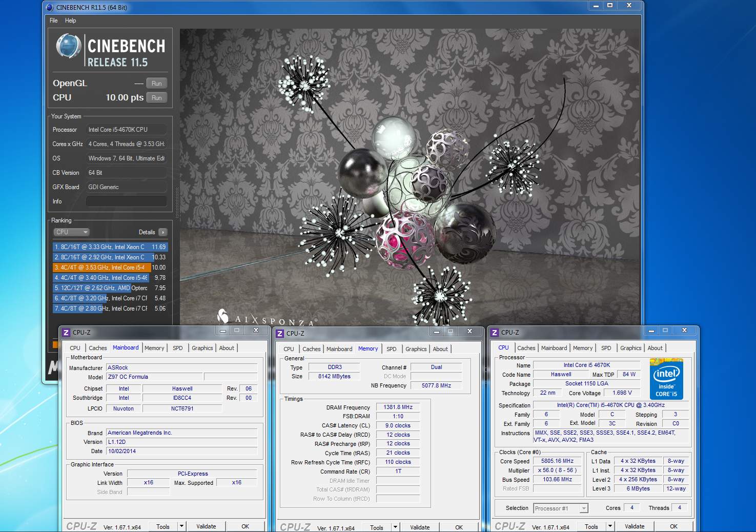Open the Help menu in Cinebench
Image resolution: width=756 pixels, height=532 pixels.
point(70,21)
